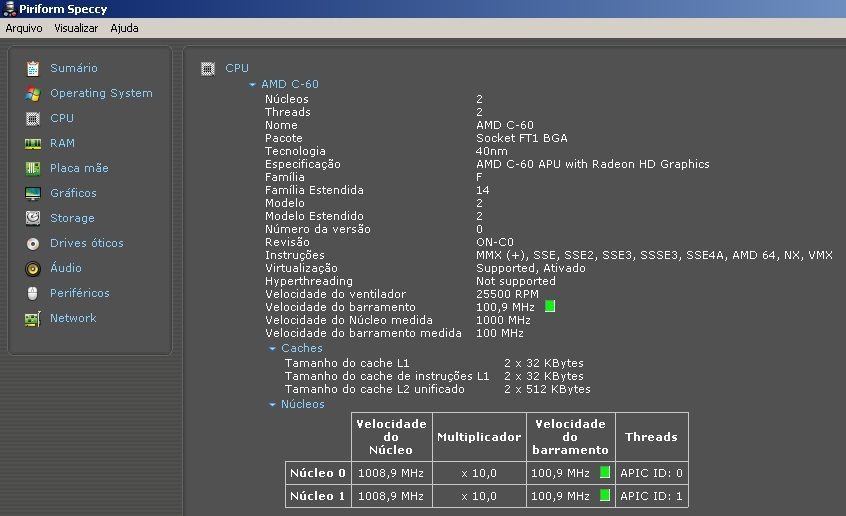The width and height of the screenshot is (846, 516).
Task: Show the Áudio section
Action: 66,268
